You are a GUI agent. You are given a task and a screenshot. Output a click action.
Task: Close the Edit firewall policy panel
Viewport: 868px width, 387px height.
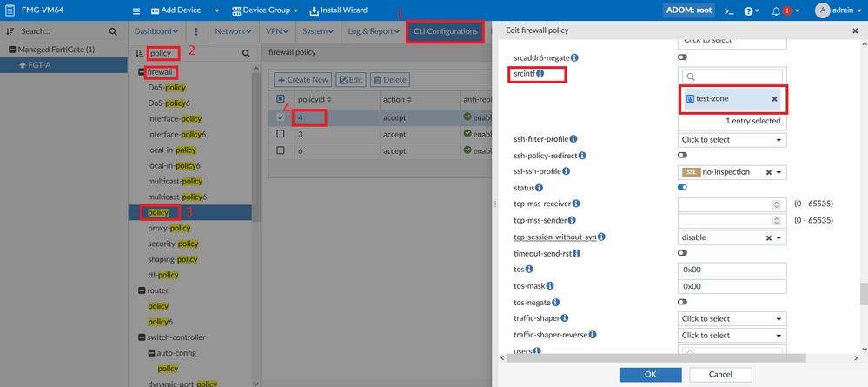(x=855, y=31)
